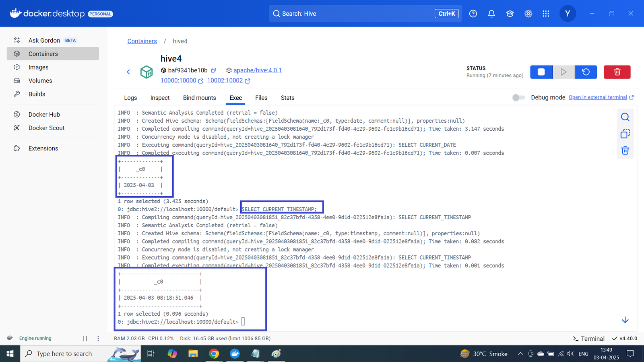Open Ask Gordon in sidebar

click(x=53, y=40)
